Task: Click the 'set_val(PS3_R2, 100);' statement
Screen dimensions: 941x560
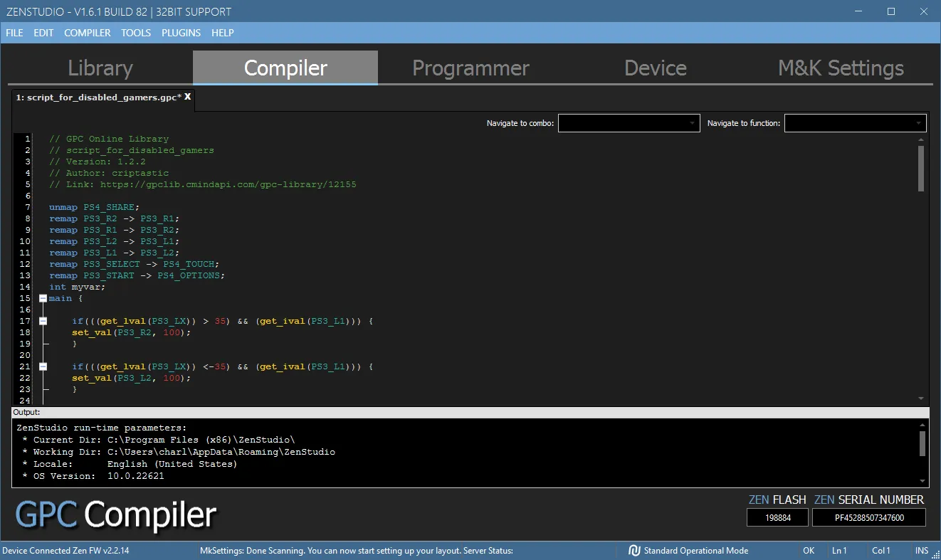Action: [132, 332]
